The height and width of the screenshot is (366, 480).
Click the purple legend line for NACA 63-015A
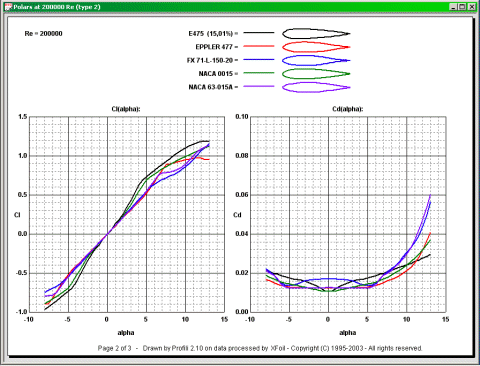point(259,86)
